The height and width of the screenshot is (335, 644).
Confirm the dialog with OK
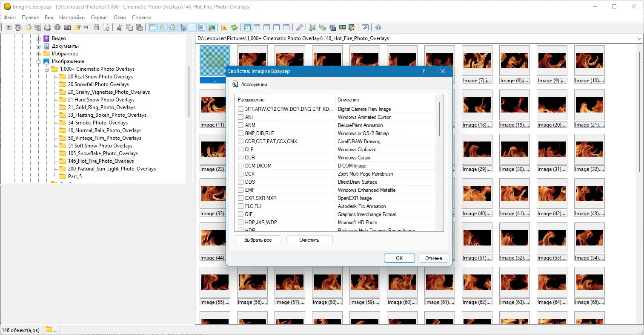click(x=399, y=258)
